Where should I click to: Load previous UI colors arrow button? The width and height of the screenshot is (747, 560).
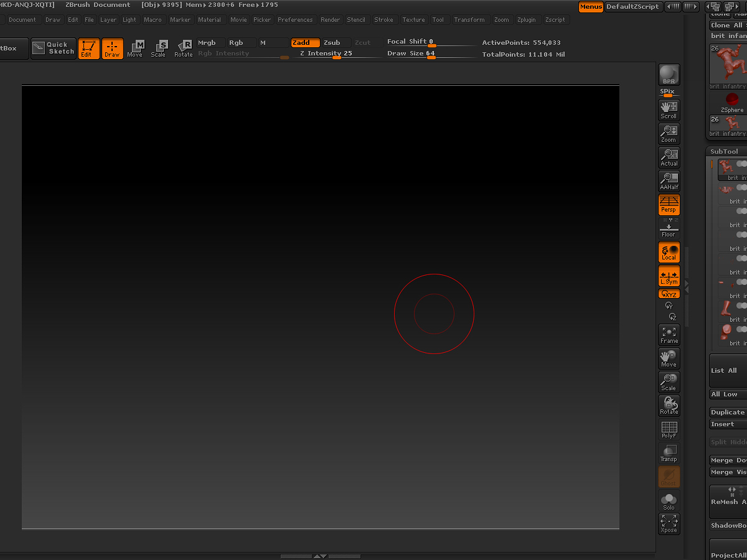(x=673, y=7)
